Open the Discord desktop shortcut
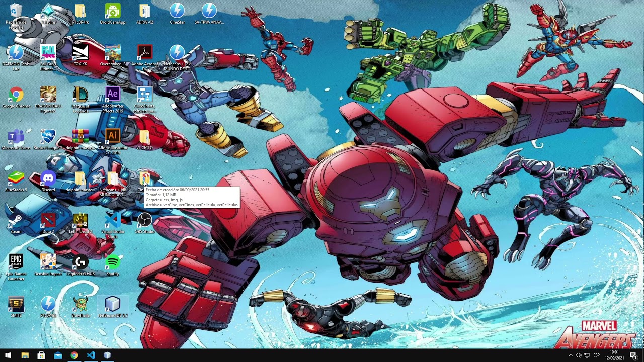Screen dimensions: 644x362 [x=48, y=182]
